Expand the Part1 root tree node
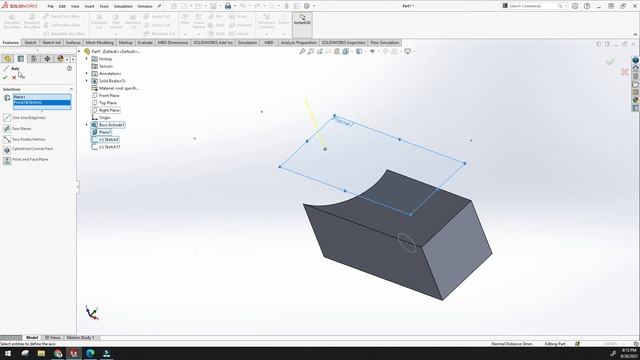640x360 pixels. (x=80, y=51)
